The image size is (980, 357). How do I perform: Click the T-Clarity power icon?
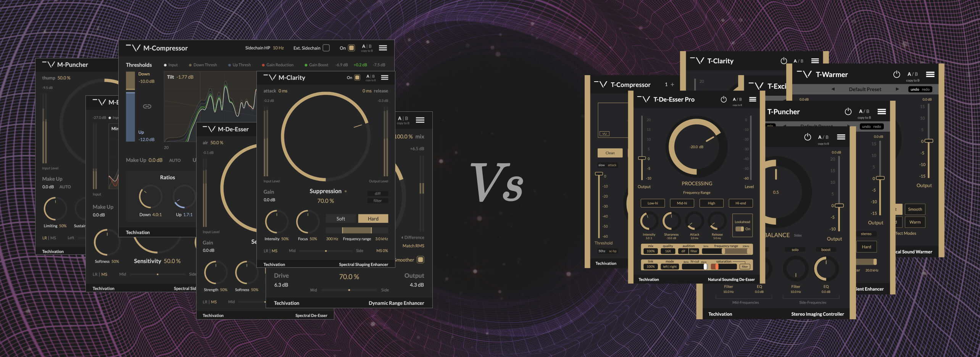point(784,61)
